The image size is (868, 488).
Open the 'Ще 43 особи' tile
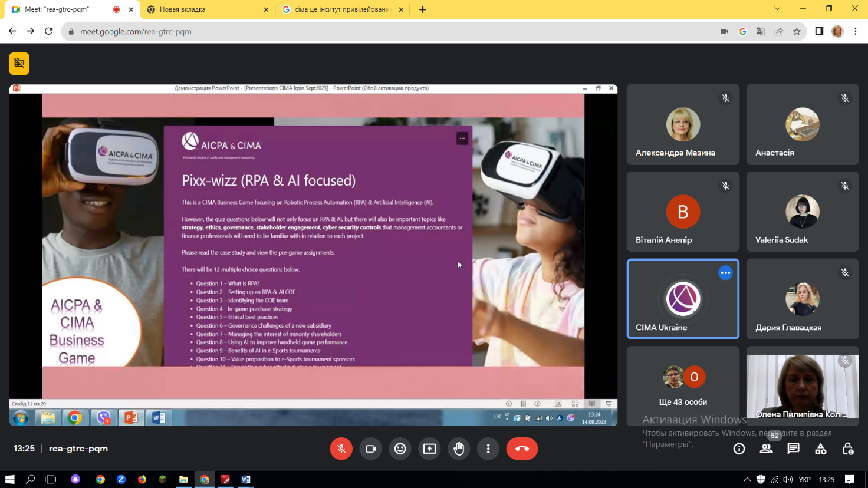click(x=683, y=386)
